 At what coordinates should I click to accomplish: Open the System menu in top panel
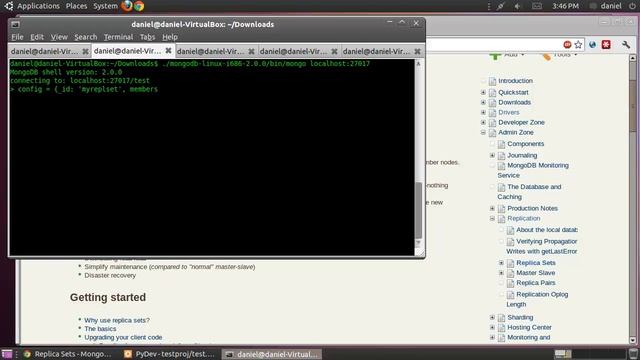[x=105, y=6]
